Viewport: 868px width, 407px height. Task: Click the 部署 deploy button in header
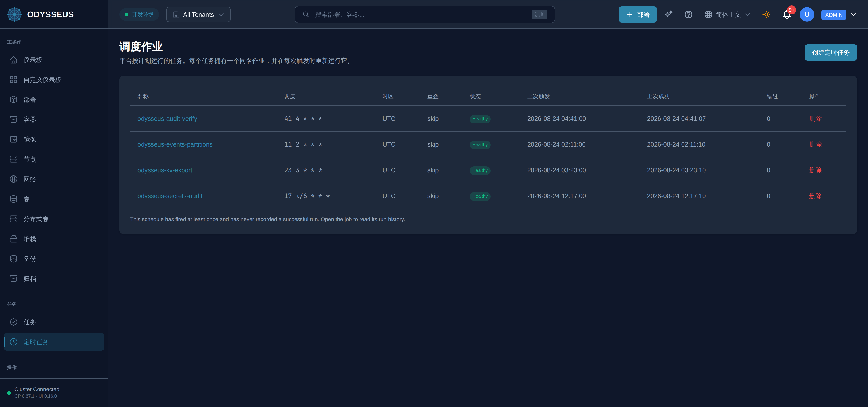(x=637, y=14)
